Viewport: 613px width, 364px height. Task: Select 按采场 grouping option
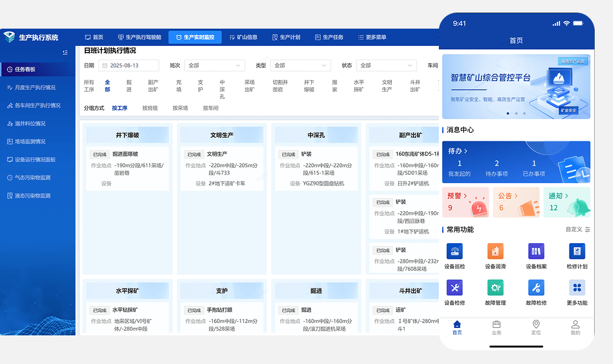click(x=180, y=108)
